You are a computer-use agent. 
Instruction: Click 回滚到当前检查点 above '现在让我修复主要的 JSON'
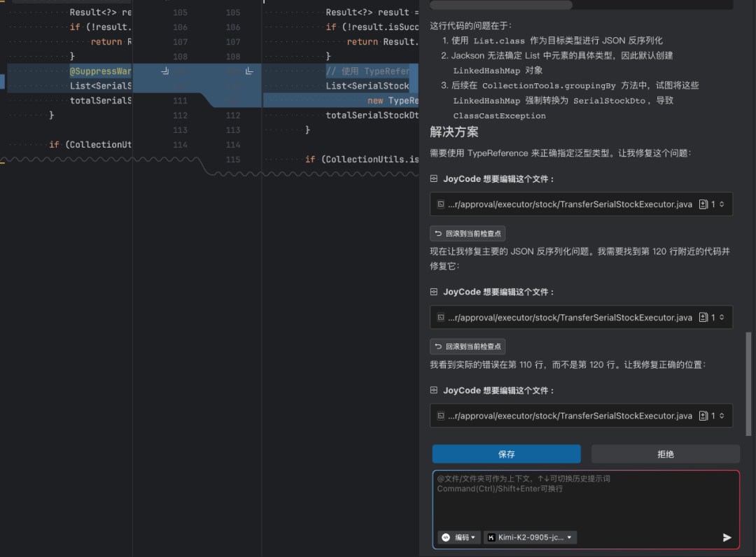point(468,234)
